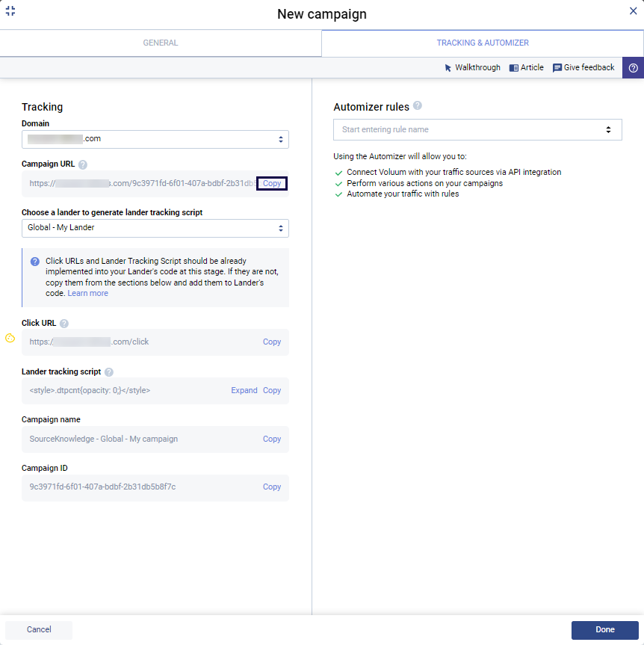Copy the Campaign ID value
This screenshot has height=645, width=644.
coord(272,487)
